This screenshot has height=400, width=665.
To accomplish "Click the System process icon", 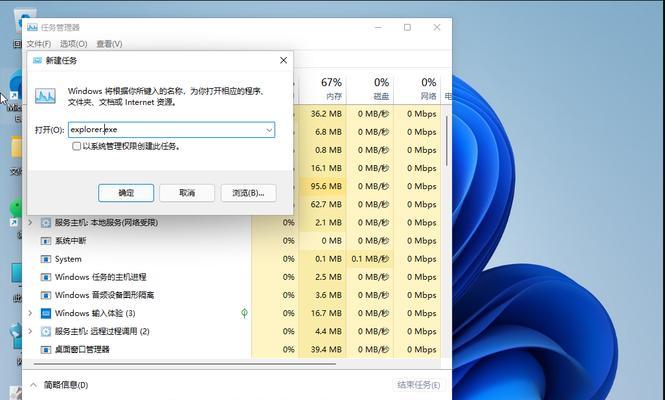I will tap(46, 259).
